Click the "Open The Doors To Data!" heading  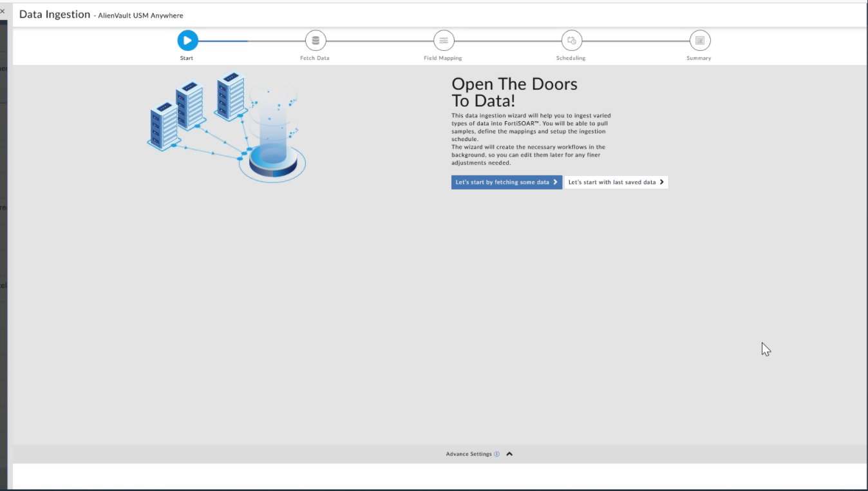514,93
